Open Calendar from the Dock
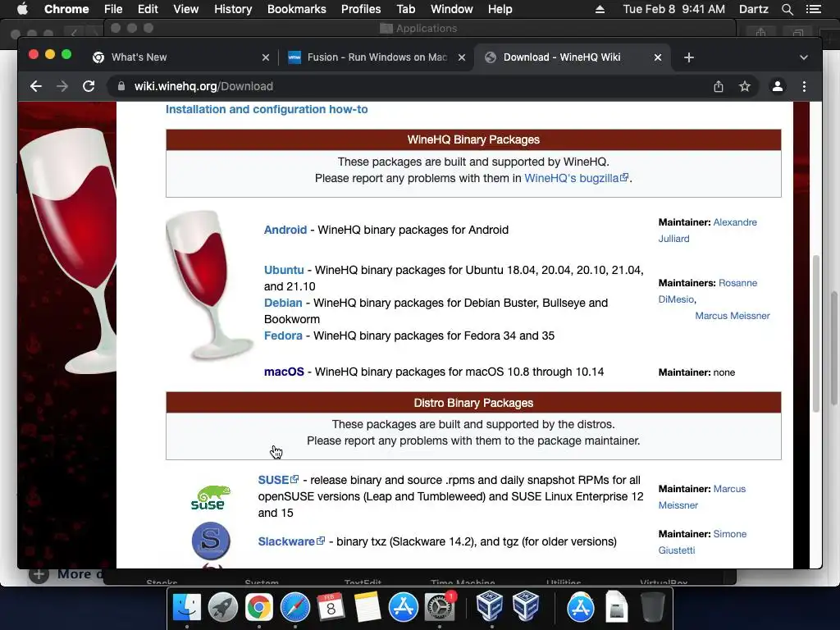The width and height of the screenshot is (840, 630). (x=331, y=608)
